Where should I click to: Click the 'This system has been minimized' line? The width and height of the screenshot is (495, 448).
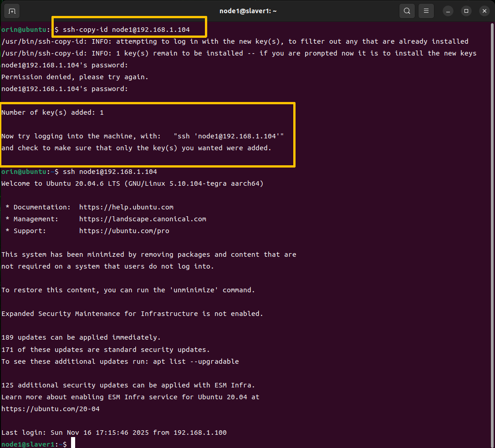149,255
